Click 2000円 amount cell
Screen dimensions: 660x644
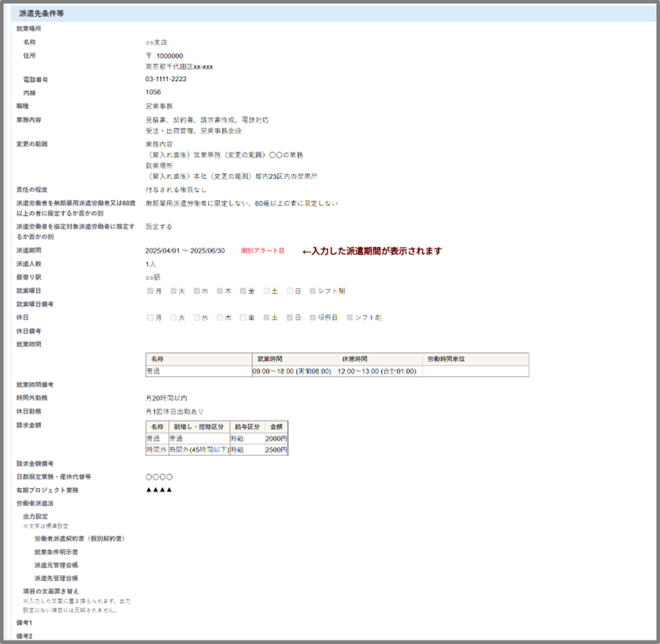tap(276, 439)
